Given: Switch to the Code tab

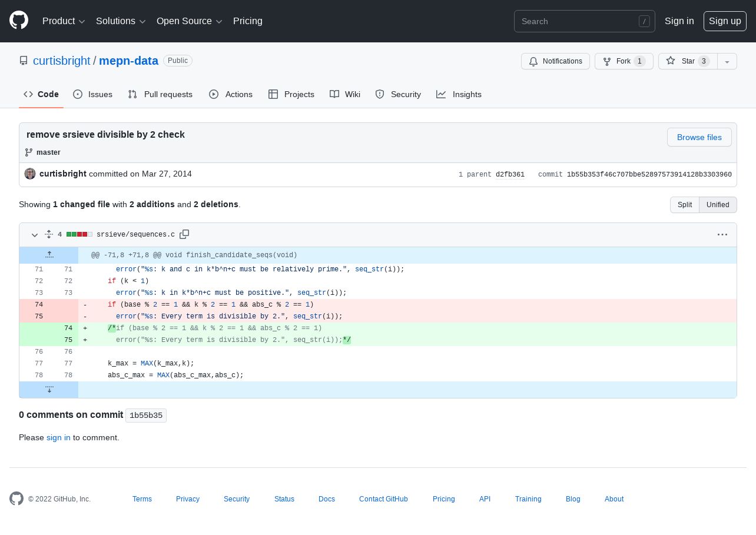Looking at the screenshot, I should [41, 94].
